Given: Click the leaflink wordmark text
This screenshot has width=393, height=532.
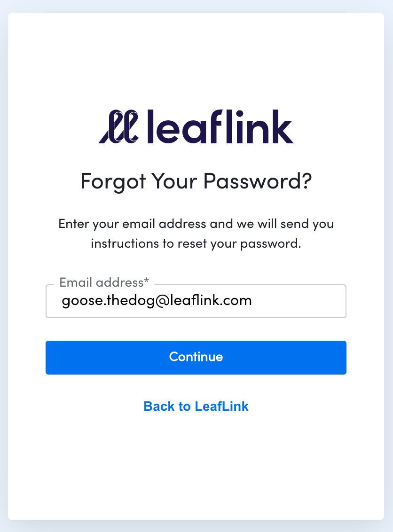Looking at the screenshot, I should [220, 126].
